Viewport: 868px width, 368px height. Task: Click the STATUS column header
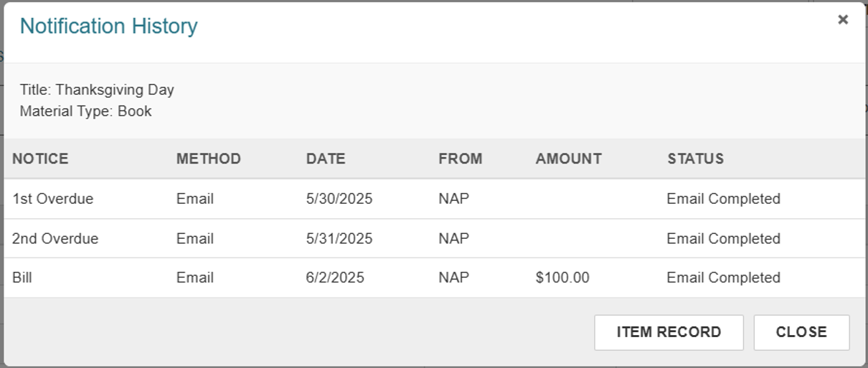[x=695, y=159]
